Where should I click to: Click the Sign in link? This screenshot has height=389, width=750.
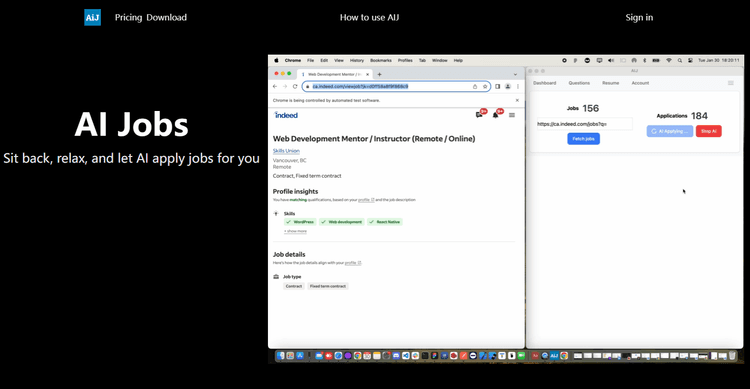(x=639, y=17)
